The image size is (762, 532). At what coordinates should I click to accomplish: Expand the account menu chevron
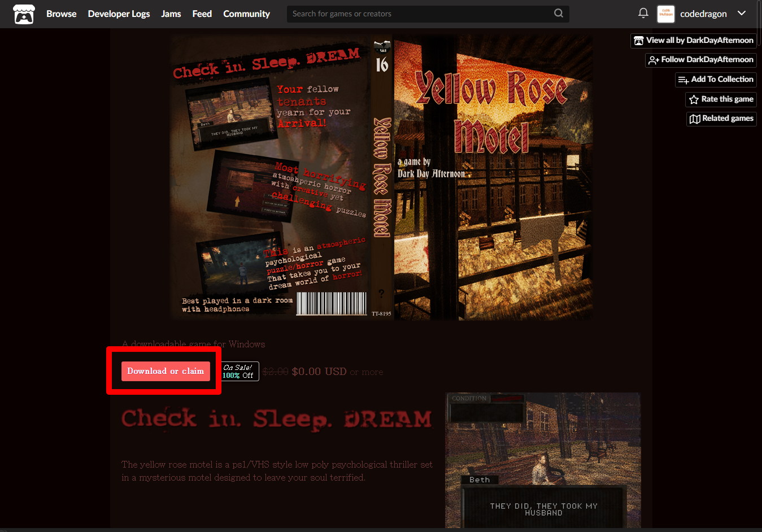pos(742,14)
